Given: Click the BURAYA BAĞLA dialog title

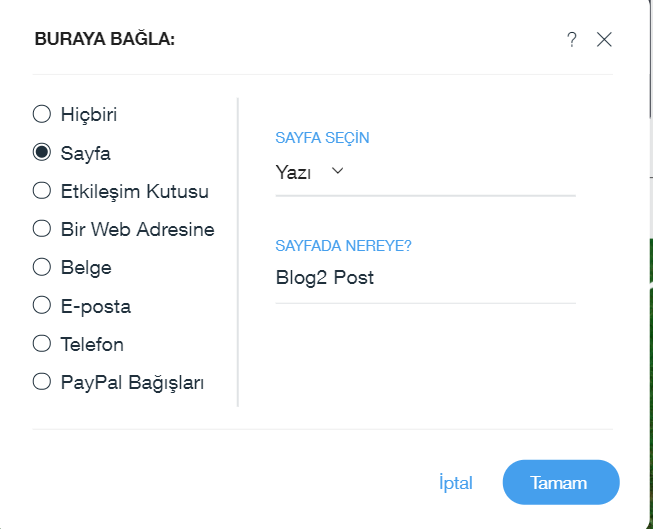Looking at the screenshot, I should [x=105, y=39].
